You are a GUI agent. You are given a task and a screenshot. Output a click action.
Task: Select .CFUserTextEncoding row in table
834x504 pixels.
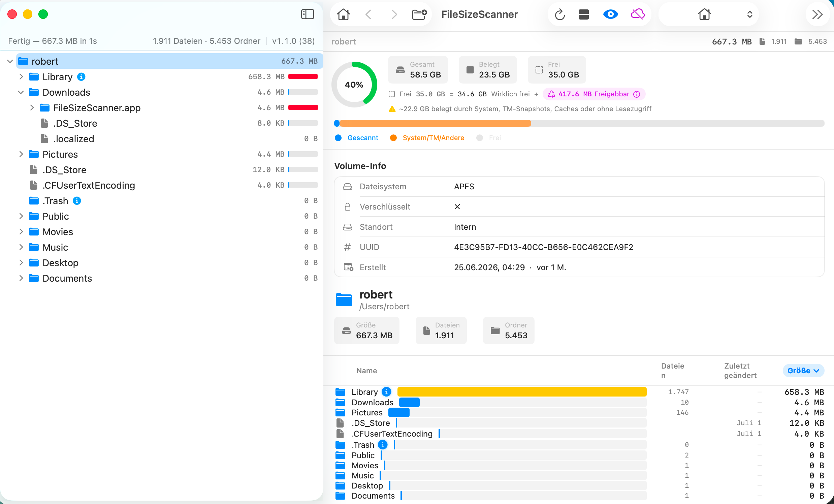click(x=579, y=434)
